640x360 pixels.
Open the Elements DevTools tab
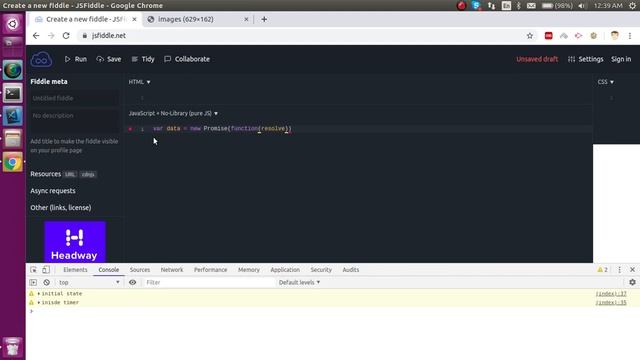(x=75, y=270)
